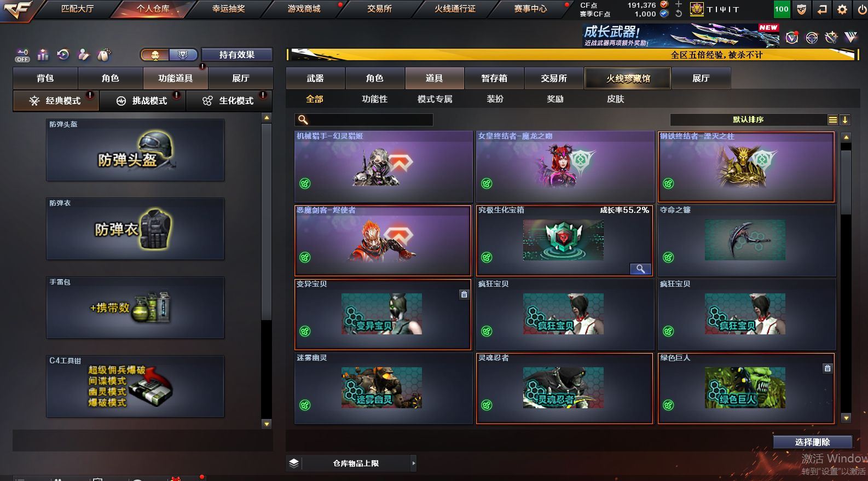Expand the 仓库物品上限 arrow
868x481 pixels.
(413, 463)
